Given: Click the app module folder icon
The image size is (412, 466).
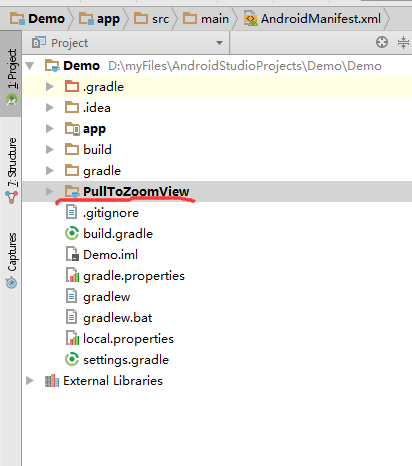Looking at the screenshot, I should tap(72, 129).
